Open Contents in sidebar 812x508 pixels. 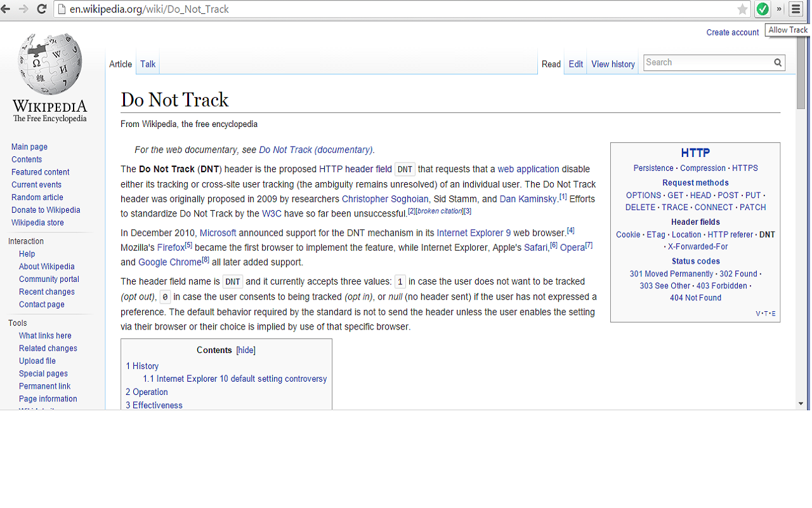coord(27,159)
